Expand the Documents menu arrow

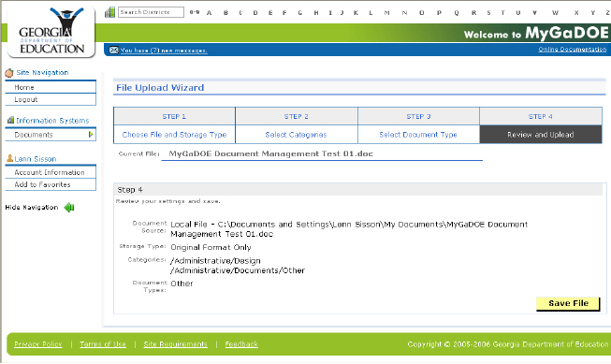click(91, 135)
